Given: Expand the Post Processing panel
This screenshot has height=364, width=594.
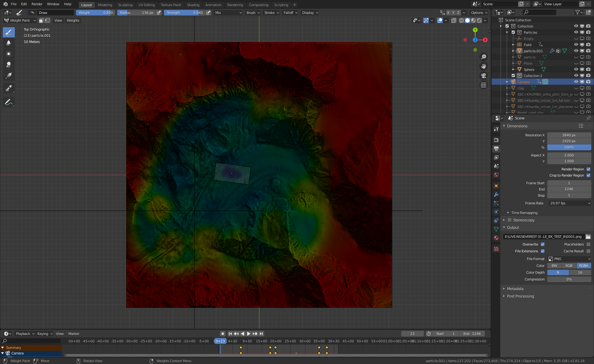Looking at the screenshot, I should (x=520, y=296).
